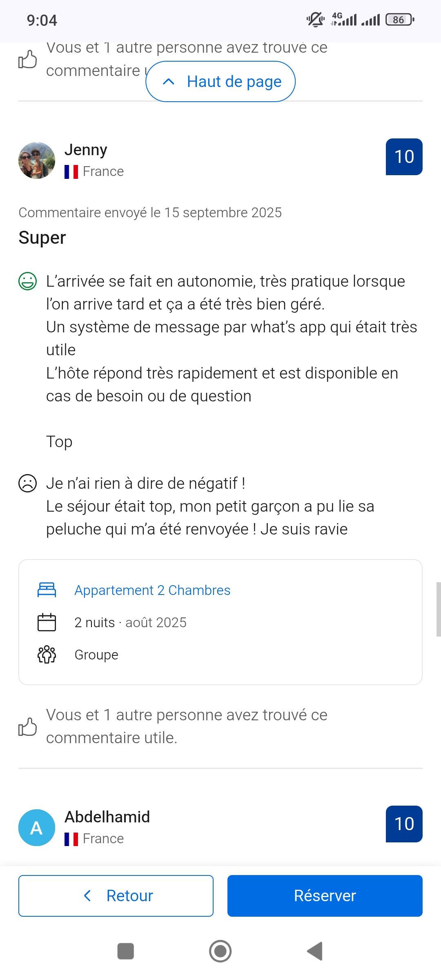Tap the calendar icon next to 2 nuits
The width and height of the screenshot is (441, 980).
tap(47, 623)
